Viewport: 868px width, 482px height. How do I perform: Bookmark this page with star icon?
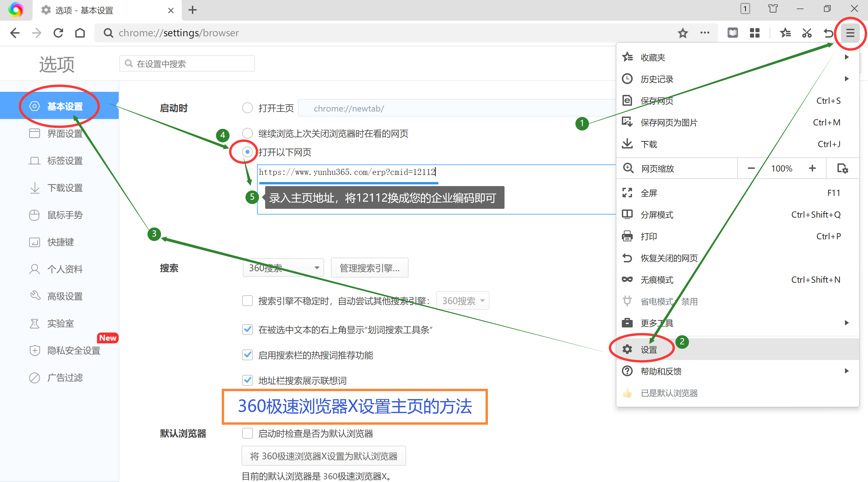683,33
